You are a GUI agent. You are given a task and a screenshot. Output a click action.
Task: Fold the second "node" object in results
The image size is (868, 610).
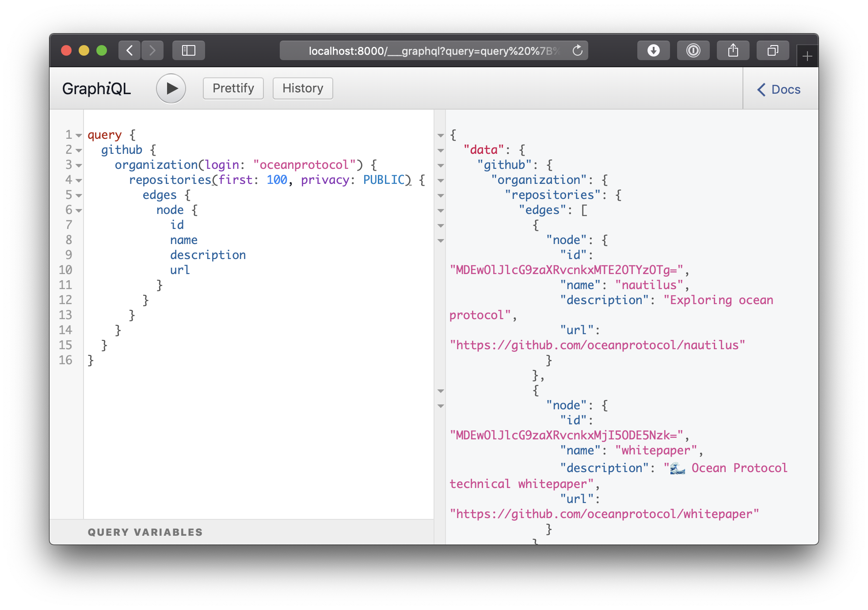441,406
